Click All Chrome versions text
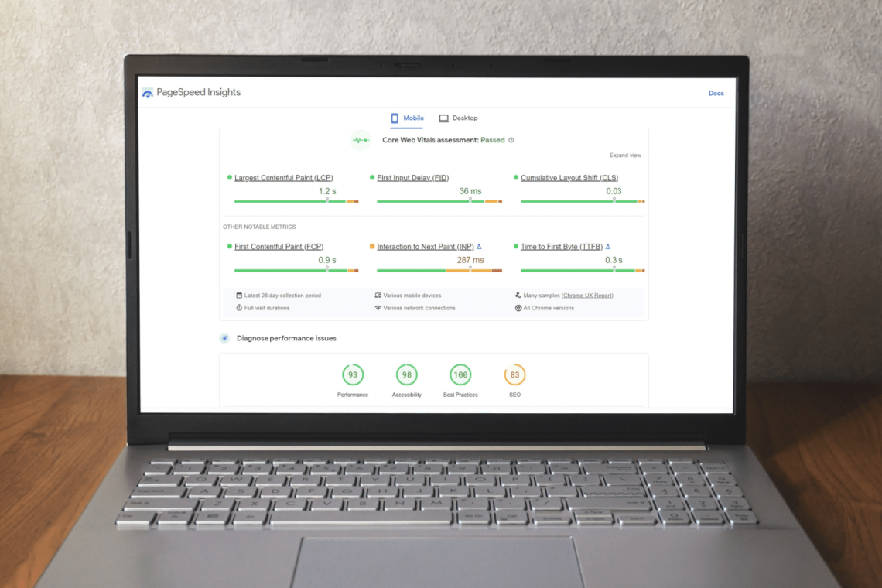 click(x=549, y=308)
